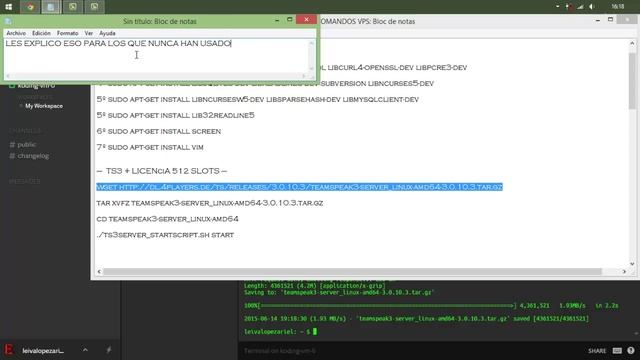Viewport: 640px width, 360px height.
Task: Show hidden system tray icons arrow
Action: [x=558, y=7]
